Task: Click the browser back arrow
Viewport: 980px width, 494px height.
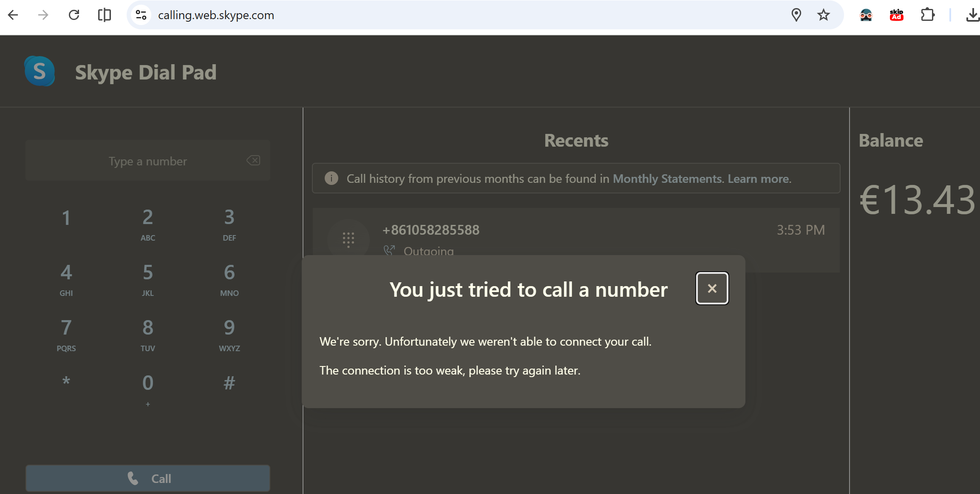Action: point(13,15)
